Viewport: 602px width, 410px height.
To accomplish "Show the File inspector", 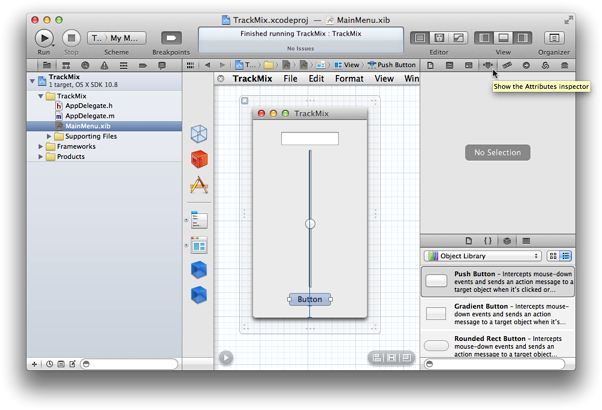I will pyautogui.click(x=430, y=65).
